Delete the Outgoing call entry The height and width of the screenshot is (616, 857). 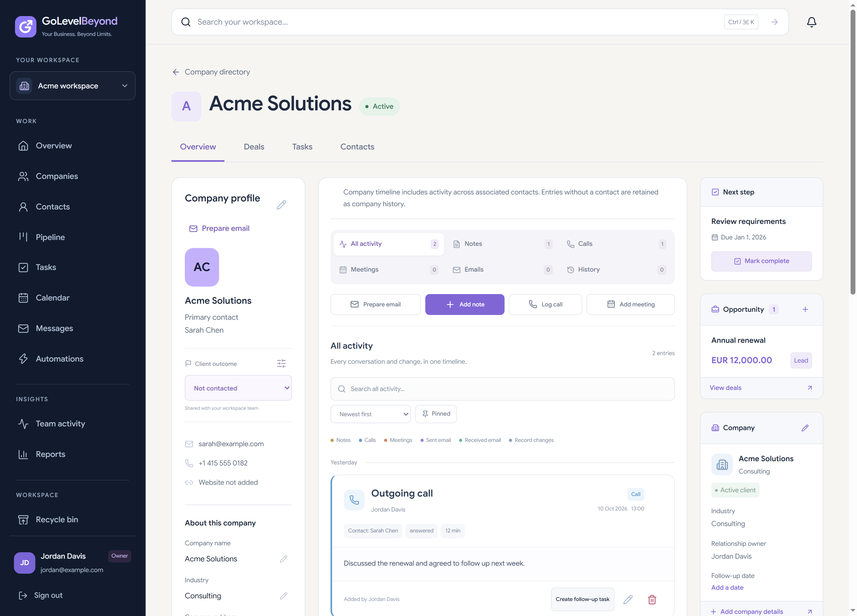[x=652, y=599]
